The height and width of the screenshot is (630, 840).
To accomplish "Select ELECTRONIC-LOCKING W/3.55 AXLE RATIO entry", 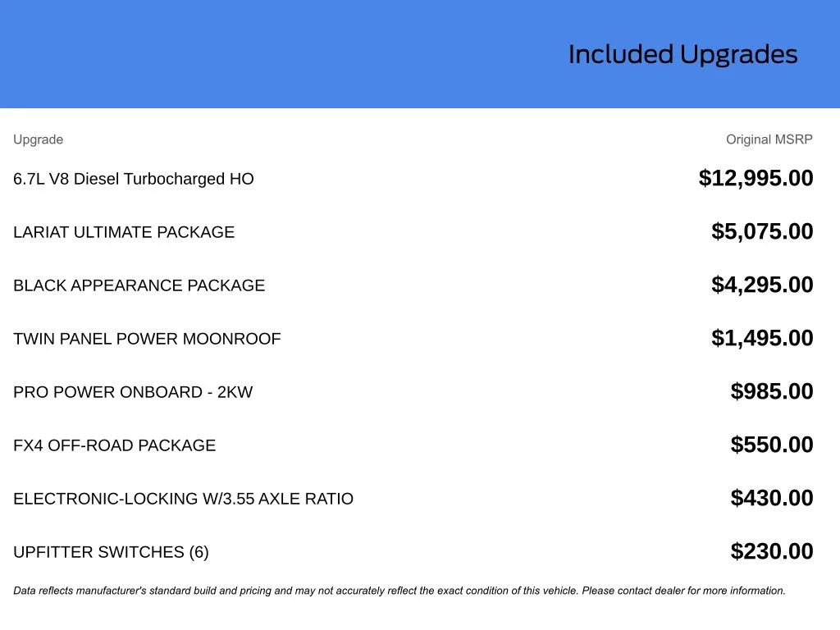I will pyautogui.click(x=183, y=498).
